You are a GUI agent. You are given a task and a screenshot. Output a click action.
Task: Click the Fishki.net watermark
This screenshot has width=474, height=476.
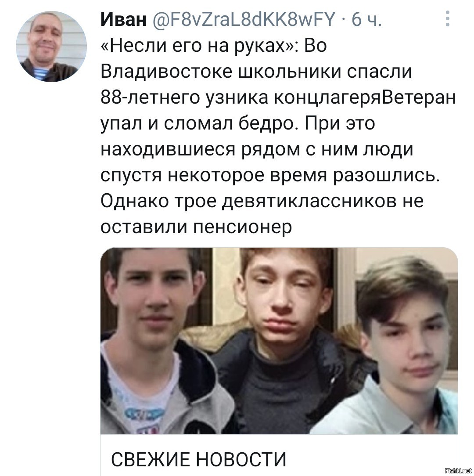click(458, 471)
